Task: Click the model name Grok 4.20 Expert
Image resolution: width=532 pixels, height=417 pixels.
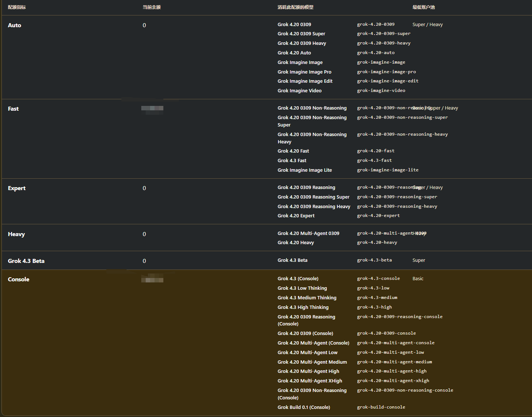Action: pos(296,216)
